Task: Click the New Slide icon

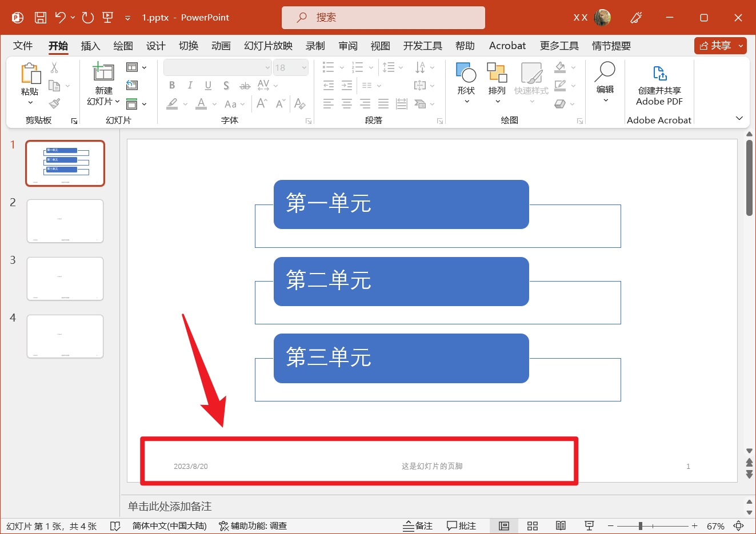Action: point(103,72)
